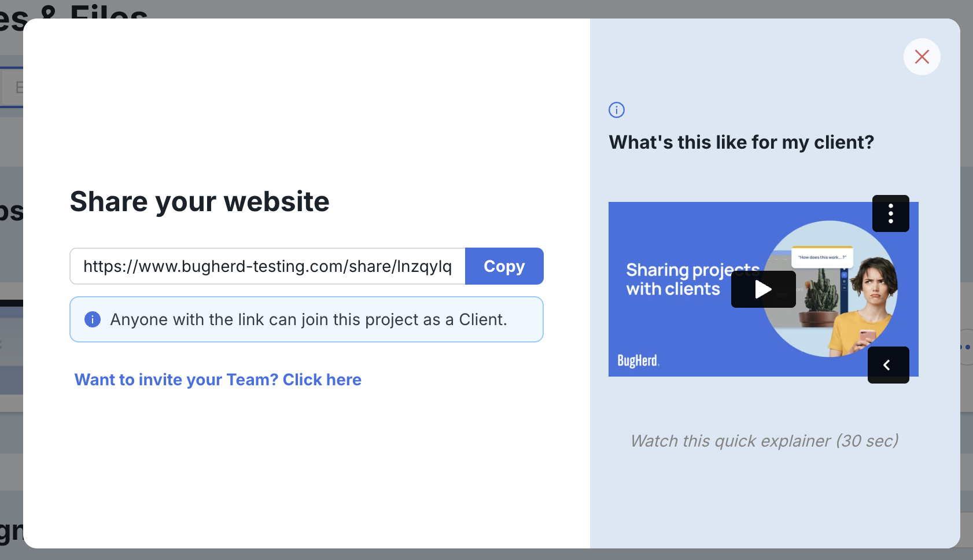Click the info icon inside the blue notice banner

coord(93,319)
